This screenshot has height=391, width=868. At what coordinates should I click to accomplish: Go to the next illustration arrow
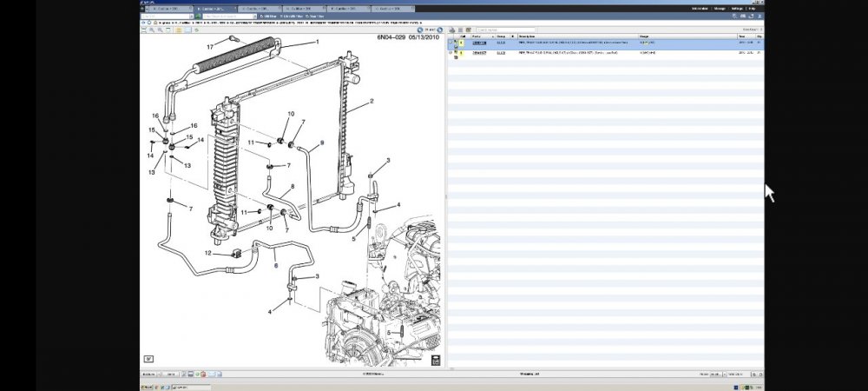[x=440, y=29]
